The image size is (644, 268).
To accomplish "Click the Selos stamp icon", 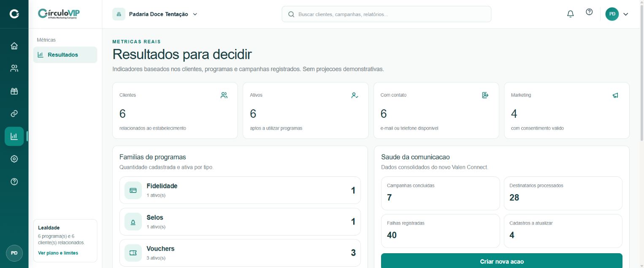I will pos(133,222).
